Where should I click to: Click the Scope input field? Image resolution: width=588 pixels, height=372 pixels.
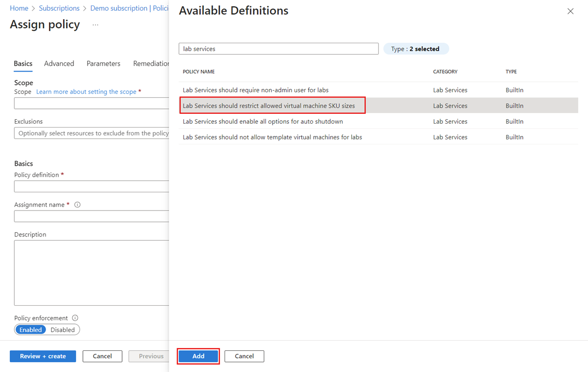click(92, 103)
